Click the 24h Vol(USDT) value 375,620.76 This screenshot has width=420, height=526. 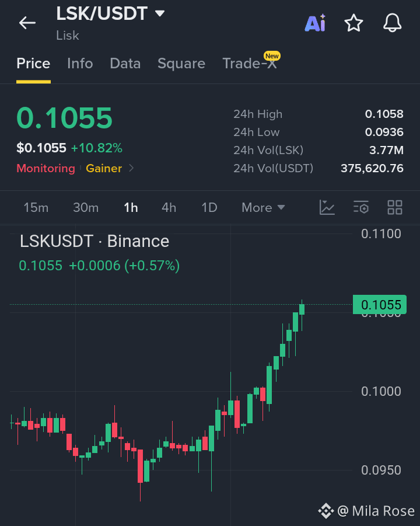click(x=372, y=168)
